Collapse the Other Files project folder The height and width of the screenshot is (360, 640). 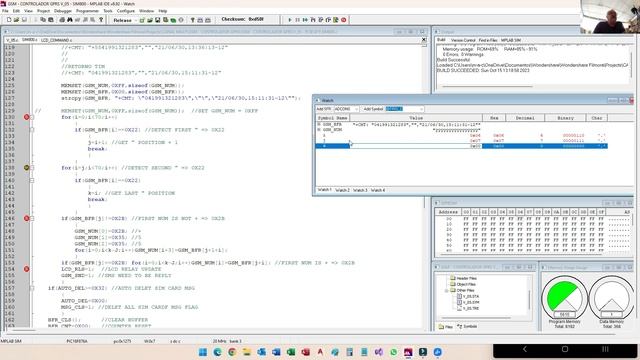(447, 291)
